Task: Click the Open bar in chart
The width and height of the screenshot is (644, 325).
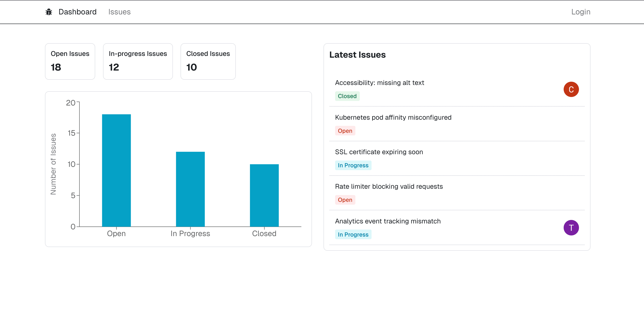Action: click(116, 170)
